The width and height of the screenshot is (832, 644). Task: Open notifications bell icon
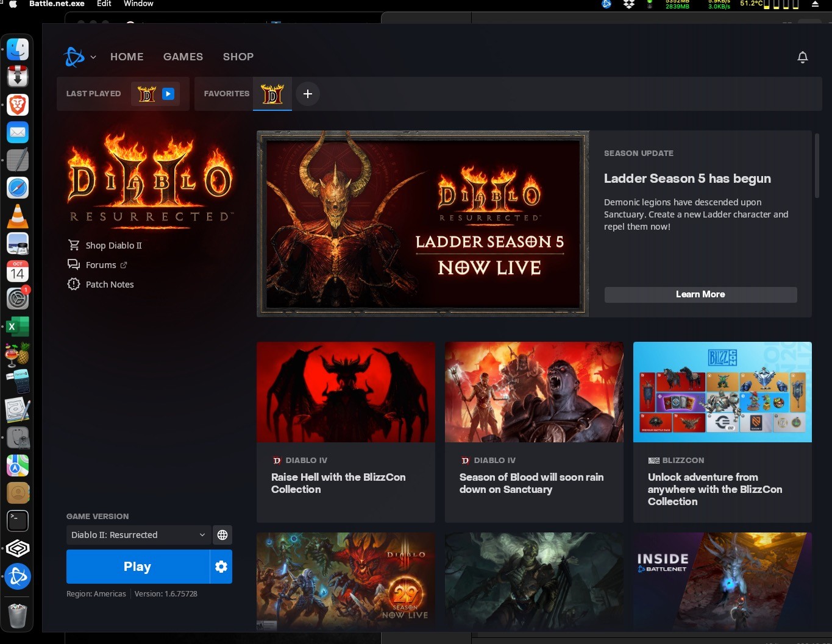pos(802,57)
